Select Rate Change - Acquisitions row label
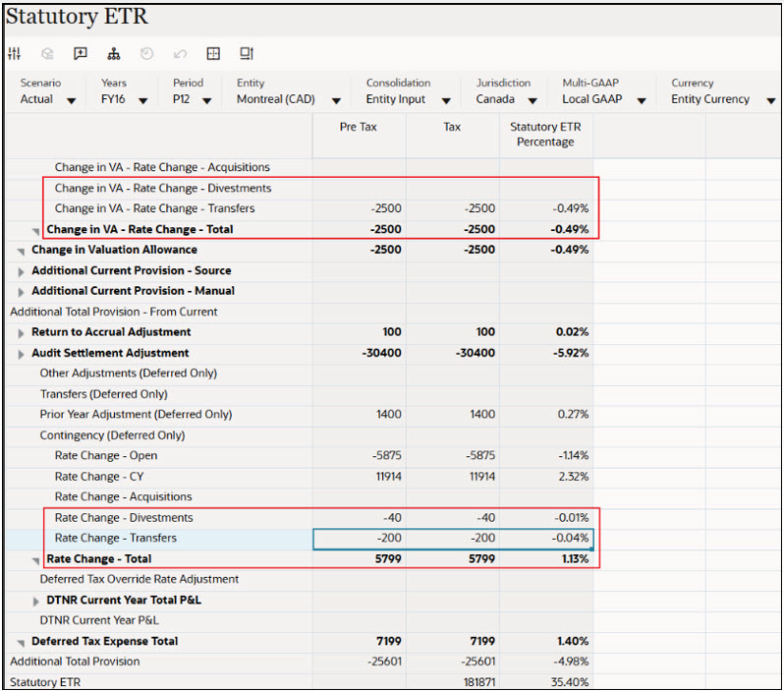The height and width of the screenshot is (691, 784). coord(124,496)
